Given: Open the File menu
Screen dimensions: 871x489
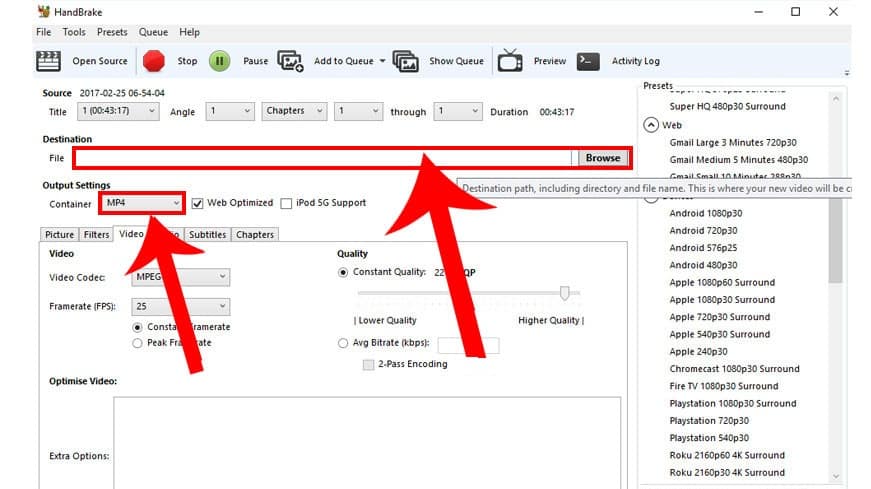Looking at the screenshot, I should coord(43,32).
